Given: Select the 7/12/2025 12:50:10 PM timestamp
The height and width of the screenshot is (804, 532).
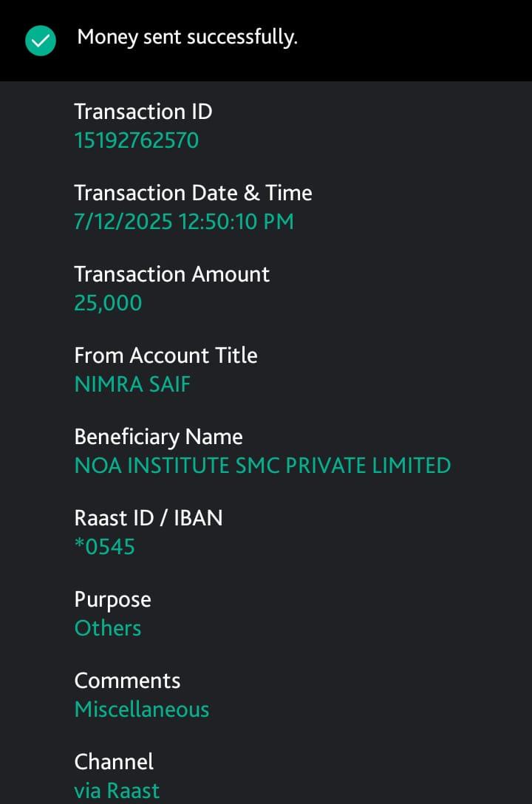Looking at the screenshot, I should tap(183, 222).
